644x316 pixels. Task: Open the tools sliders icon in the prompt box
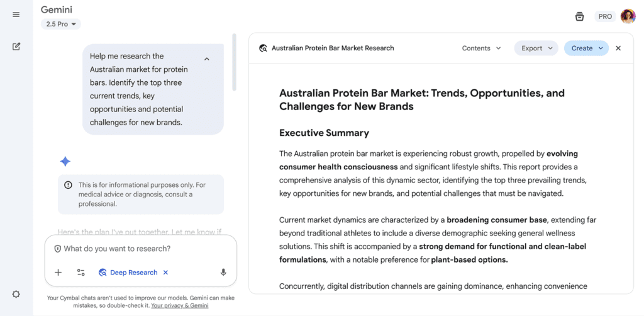tap(81, 273)
